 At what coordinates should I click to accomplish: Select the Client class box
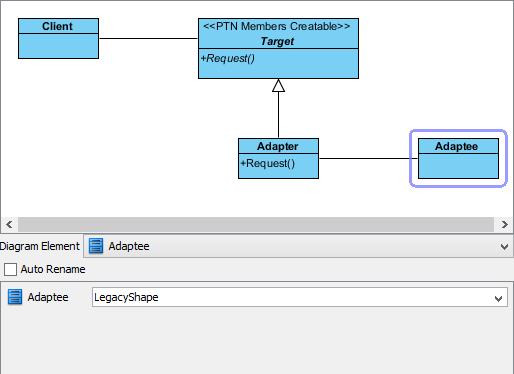point(58,38)
